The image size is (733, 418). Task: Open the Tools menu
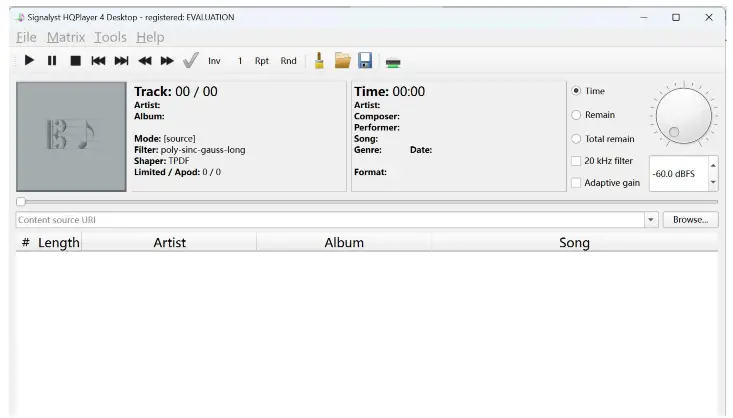pos(110,37)
